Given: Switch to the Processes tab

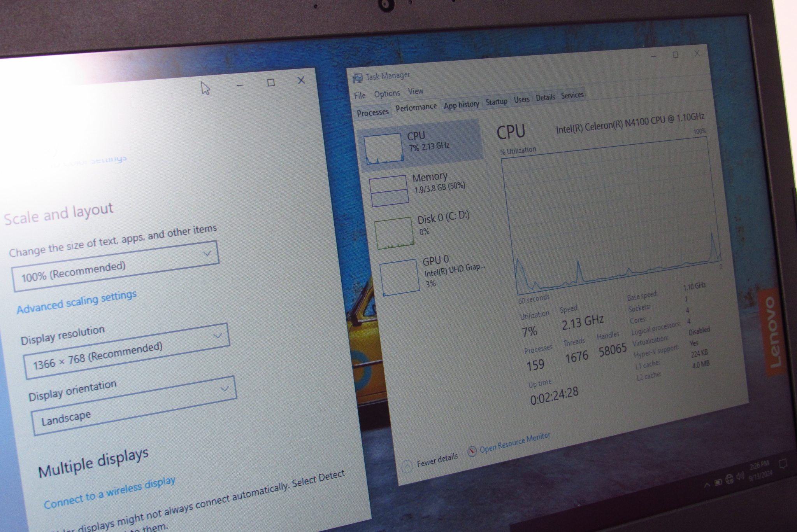Looking at the screenshot, I should click(x=372, y=113).
